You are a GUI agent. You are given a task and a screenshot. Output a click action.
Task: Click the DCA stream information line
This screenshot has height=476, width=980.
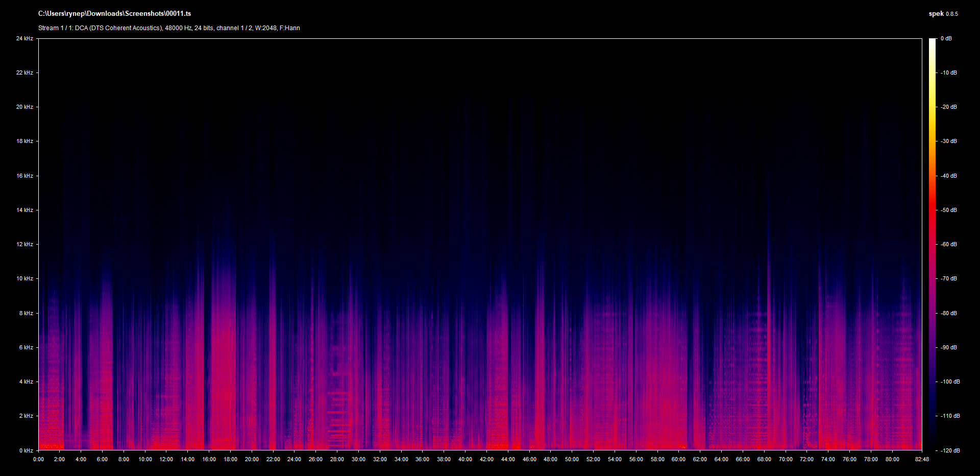click(x=169, y=28)
